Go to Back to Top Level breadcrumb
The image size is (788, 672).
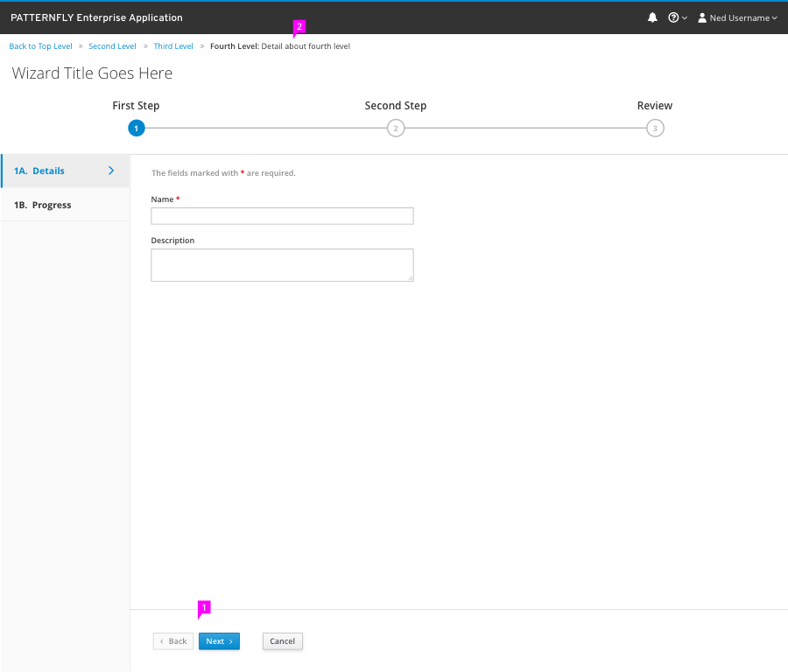(40, 46)
